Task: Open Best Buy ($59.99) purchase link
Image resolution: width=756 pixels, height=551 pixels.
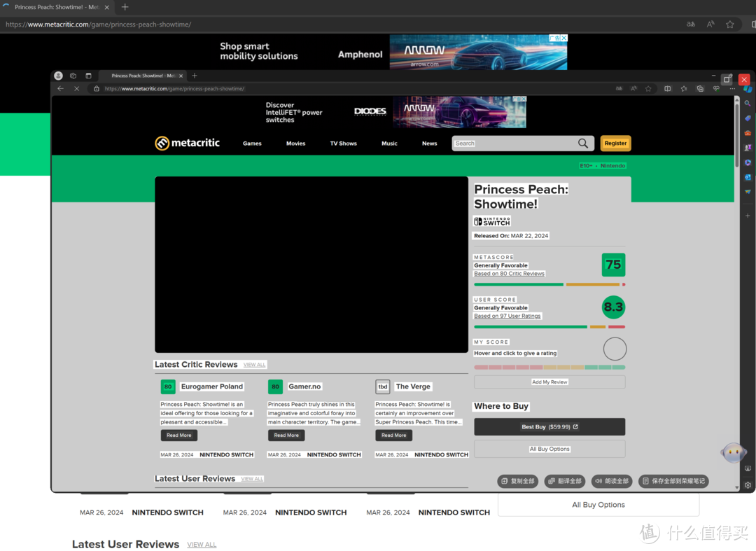Action: [x=549, y=427]
